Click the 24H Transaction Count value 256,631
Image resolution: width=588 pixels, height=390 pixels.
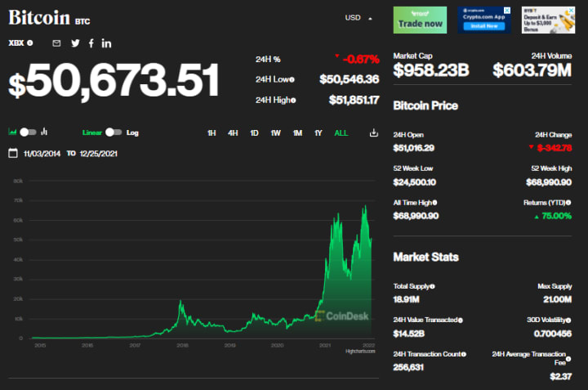coord(408,367)
